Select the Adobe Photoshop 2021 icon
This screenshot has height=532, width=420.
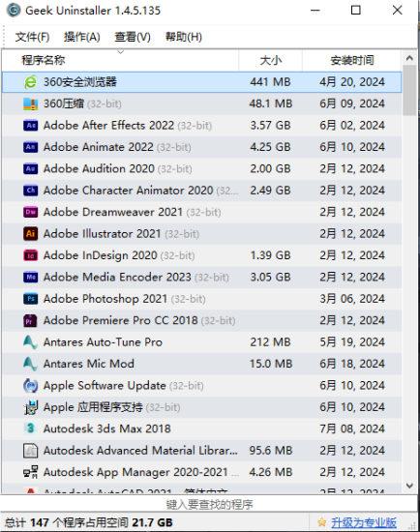tap(30, 299)
